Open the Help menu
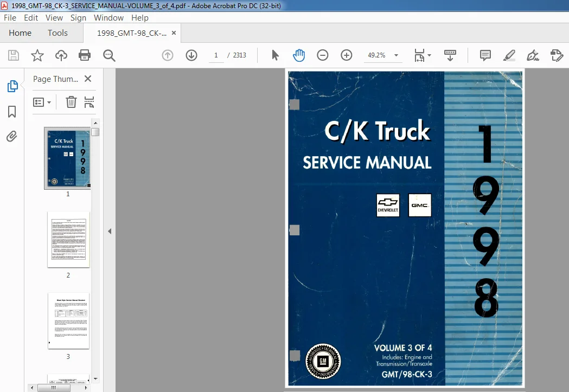Image resolution: width=569 pixels, height=392 pixels. (x=140, y=18)
